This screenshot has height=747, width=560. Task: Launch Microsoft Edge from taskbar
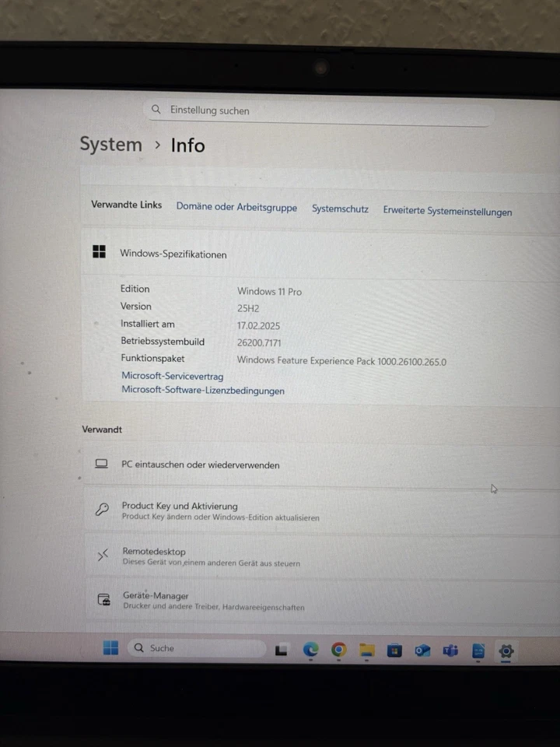coord(310,649)
